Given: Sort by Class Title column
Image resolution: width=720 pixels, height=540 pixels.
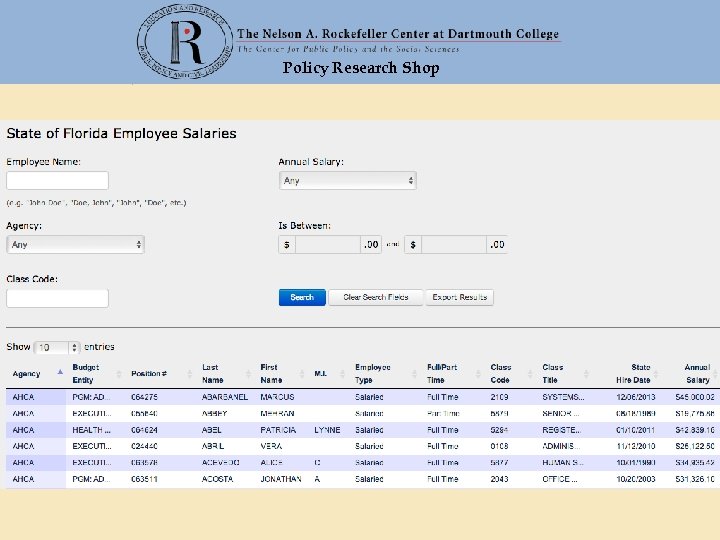Looking at the screenshot, I should click(x=552, y=374).
